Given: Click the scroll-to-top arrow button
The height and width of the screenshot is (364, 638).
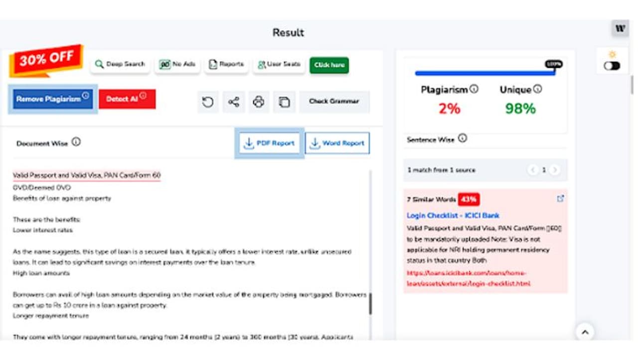Looking at the screenshot, I should pos(585,332).
